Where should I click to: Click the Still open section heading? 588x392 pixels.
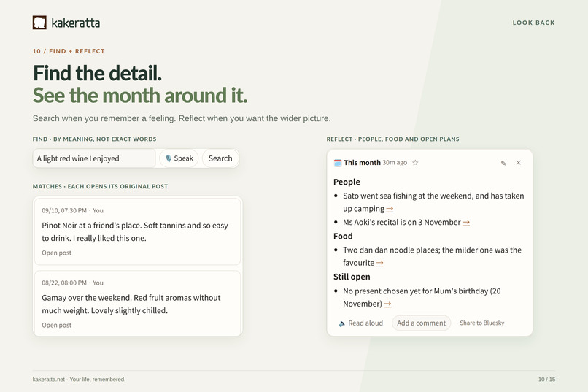click(352, 277)
